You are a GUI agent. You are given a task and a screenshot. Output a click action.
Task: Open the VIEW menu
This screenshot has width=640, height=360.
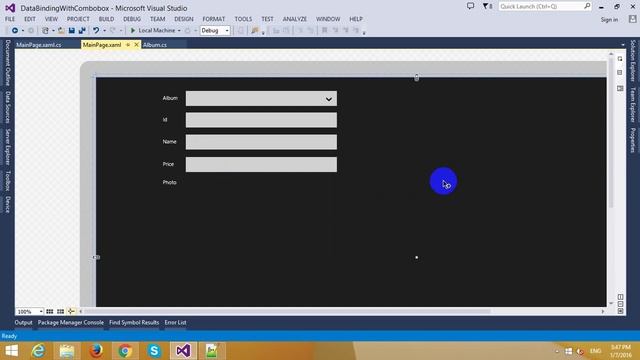(x=51, y=19)
